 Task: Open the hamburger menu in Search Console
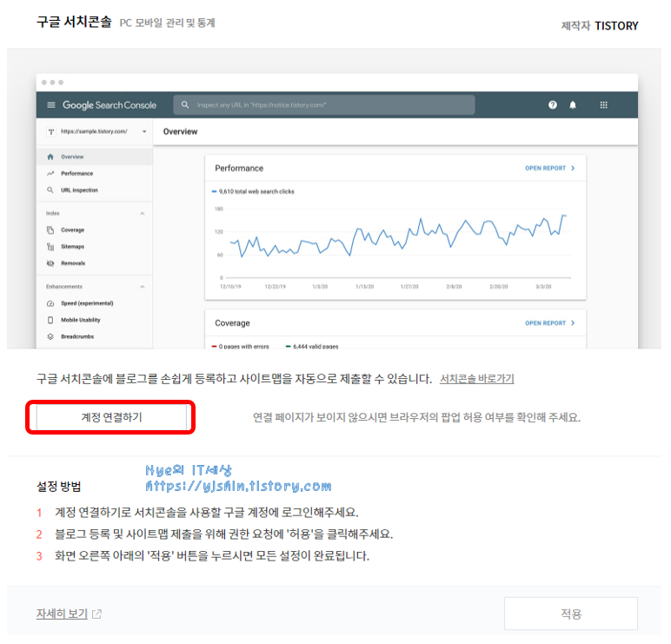51,105
